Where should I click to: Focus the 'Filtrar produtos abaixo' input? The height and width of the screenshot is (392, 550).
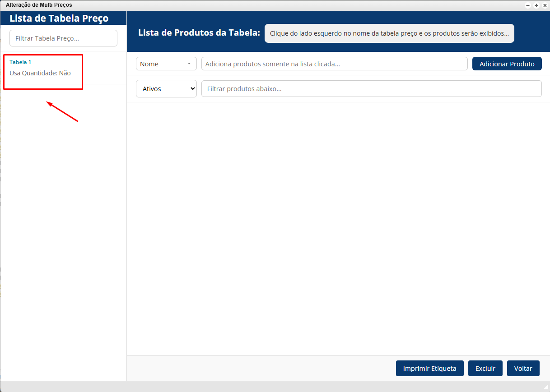(x=371, y=89)
